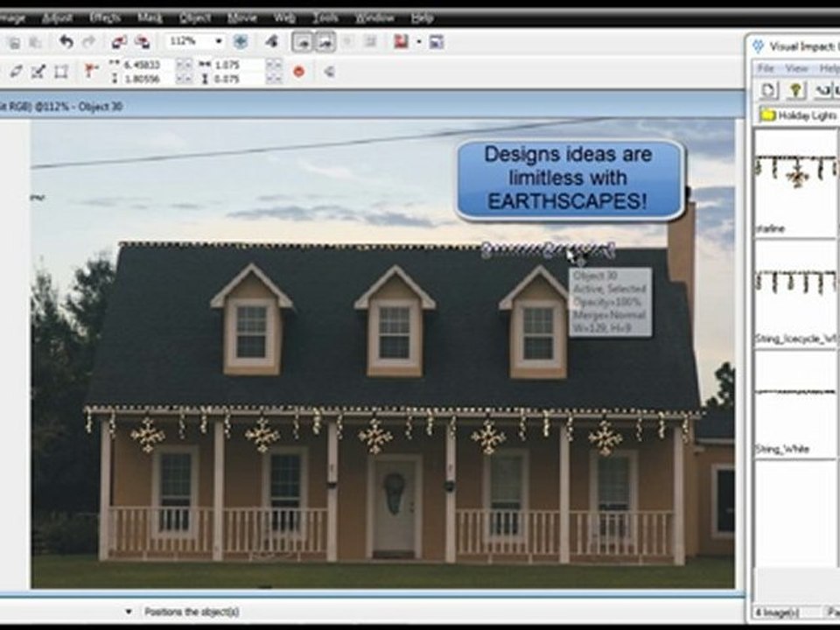The image size is (840, 630).
Task: Open the Web menu
Action: 283,18
